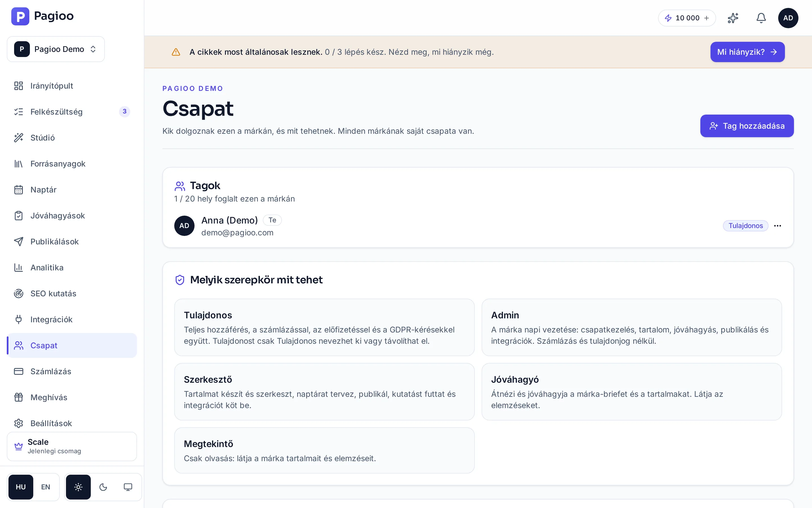The height and width of the screenshot is (508, 812).
Task: Click the Scale plan crown icon
Action: point(18,446)
